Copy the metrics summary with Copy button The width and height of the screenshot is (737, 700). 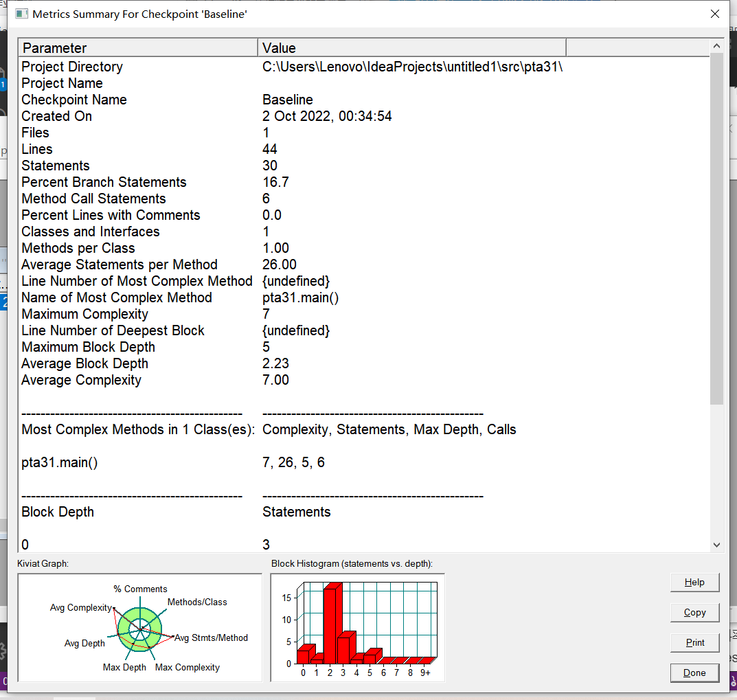coord(694,612)
